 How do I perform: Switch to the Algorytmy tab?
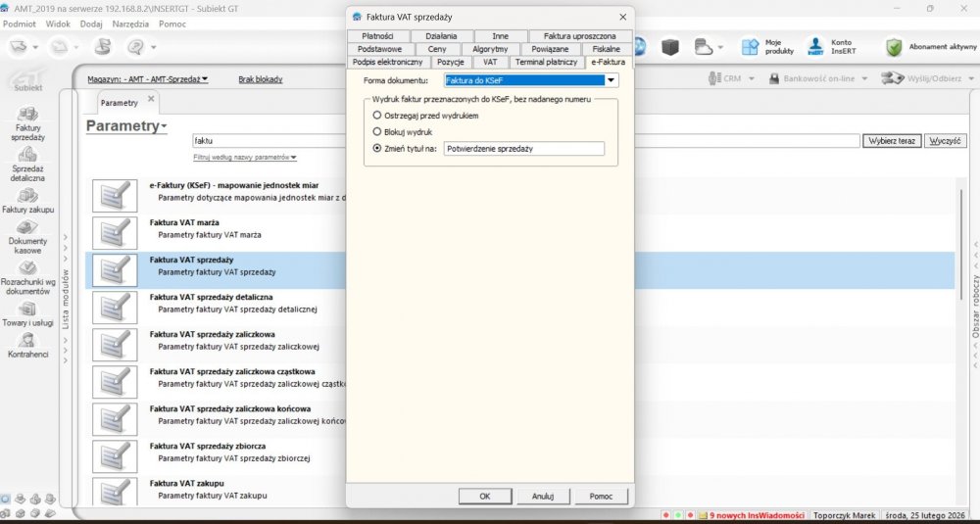490,49
